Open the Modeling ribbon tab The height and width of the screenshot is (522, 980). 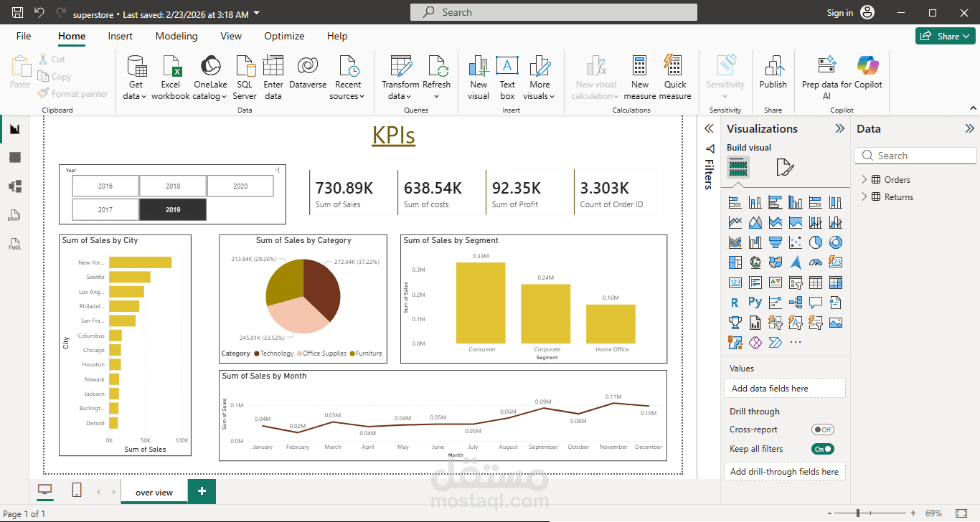pos(176,36)
